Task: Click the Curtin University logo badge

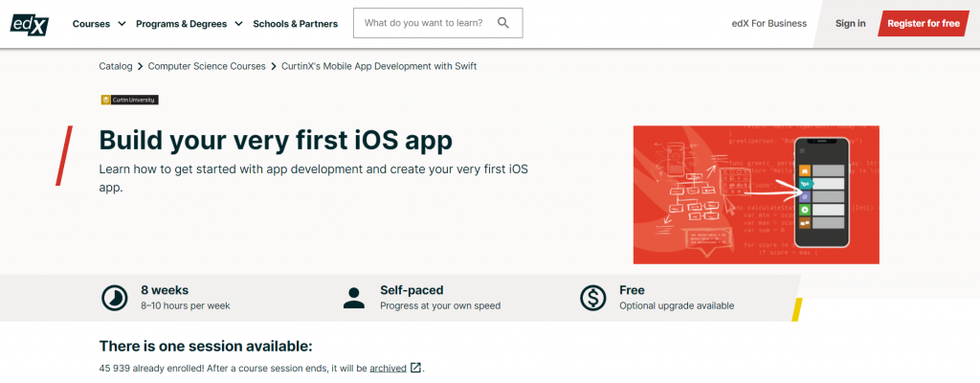Action: pyautogui.click(x=130, y=100)
